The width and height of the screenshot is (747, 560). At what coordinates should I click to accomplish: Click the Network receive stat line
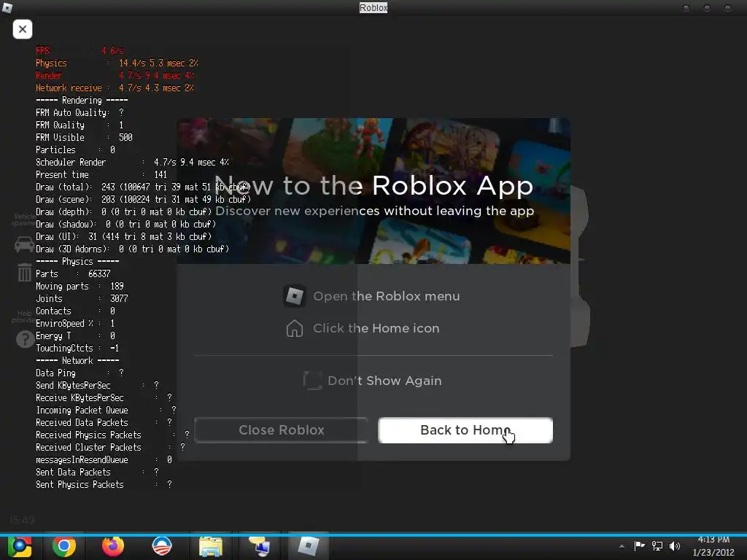[x=115, y=87]
